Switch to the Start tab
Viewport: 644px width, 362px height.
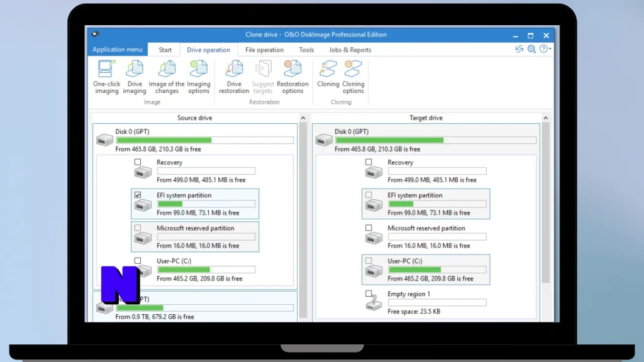[165, 50]
